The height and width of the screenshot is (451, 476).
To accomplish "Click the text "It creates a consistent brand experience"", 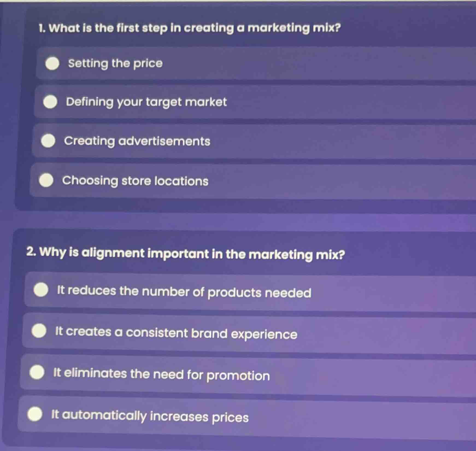I will (176, 333).
